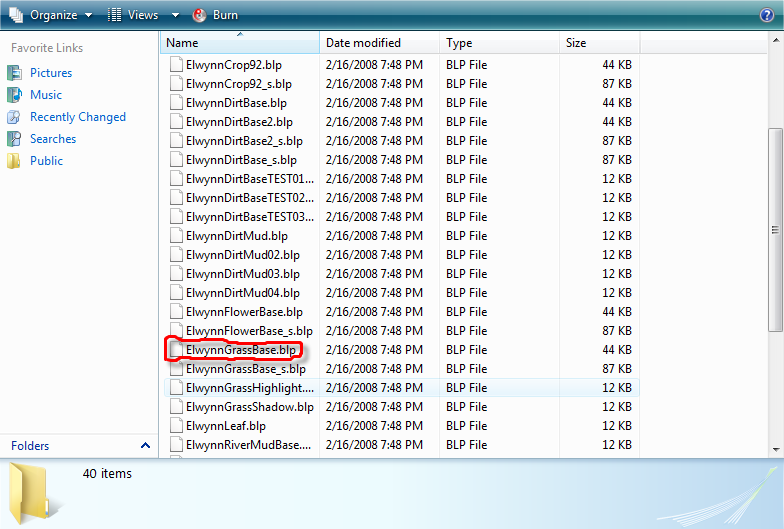Viewport: 784px width, 529px height.
Task: Click the Views button
Action: tap(133, 15)
